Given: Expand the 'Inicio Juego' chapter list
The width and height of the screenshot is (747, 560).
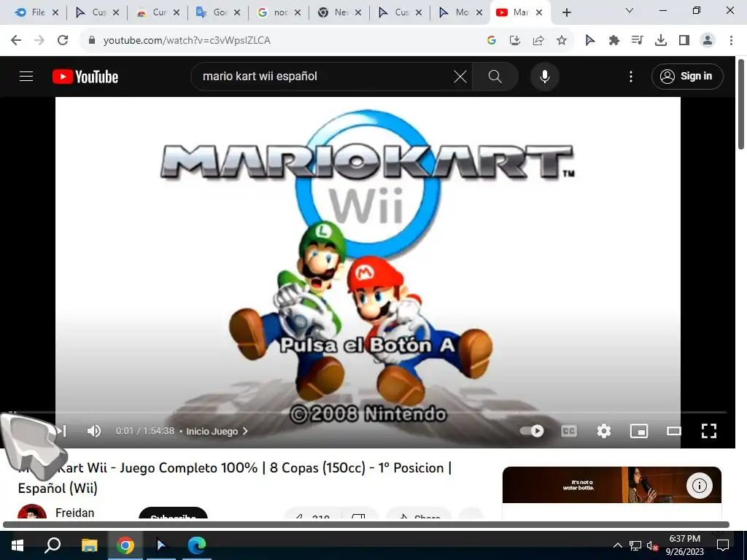Looking at the screenshot, I should coord(217,431).
